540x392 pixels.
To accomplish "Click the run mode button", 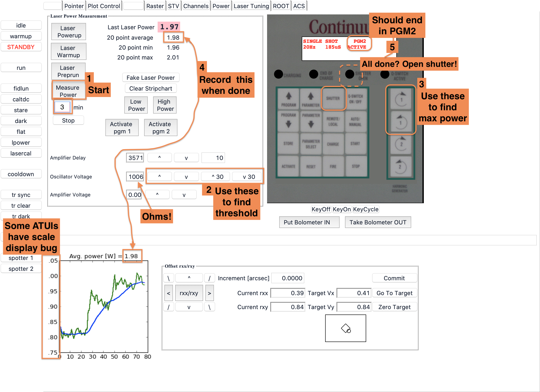I will (x=21, y=68).
